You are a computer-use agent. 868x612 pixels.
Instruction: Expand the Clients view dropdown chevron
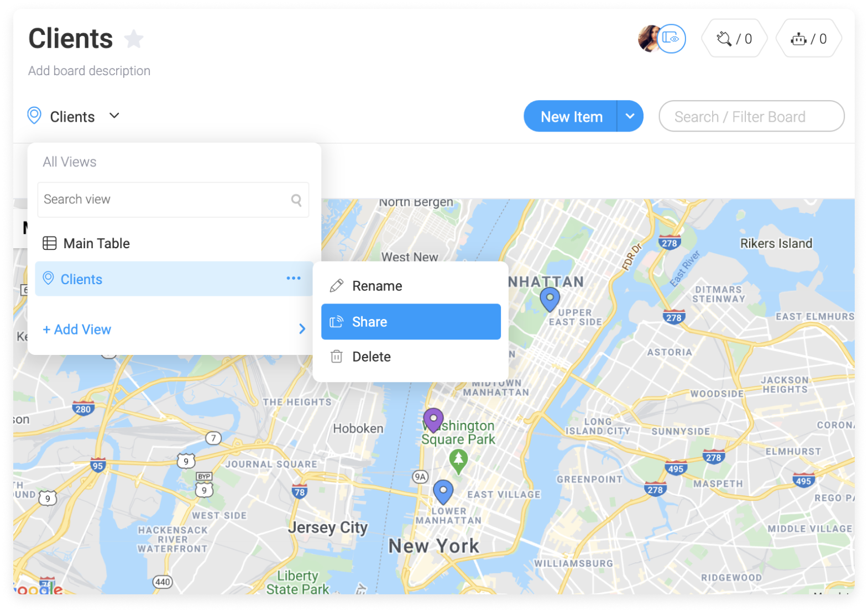click(114, 116)
